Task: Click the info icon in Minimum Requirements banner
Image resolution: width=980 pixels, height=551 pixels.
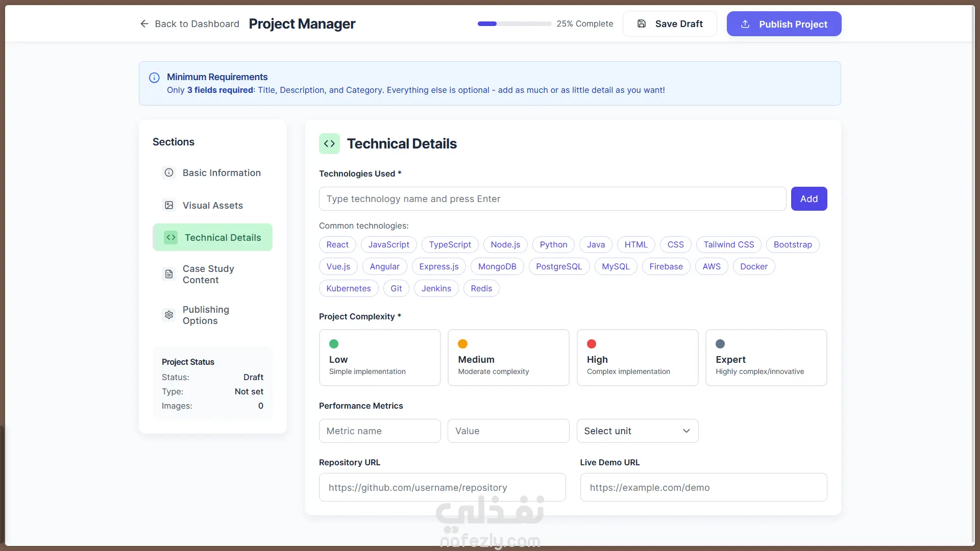Action: (x=154, y=78)
